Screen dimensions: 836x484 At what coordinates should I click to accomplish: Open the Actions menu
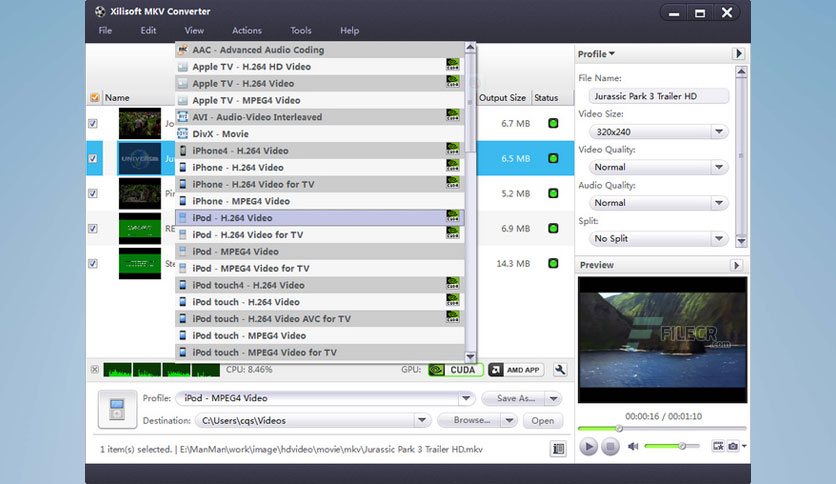pyautogui.click(x=246, y=30)
